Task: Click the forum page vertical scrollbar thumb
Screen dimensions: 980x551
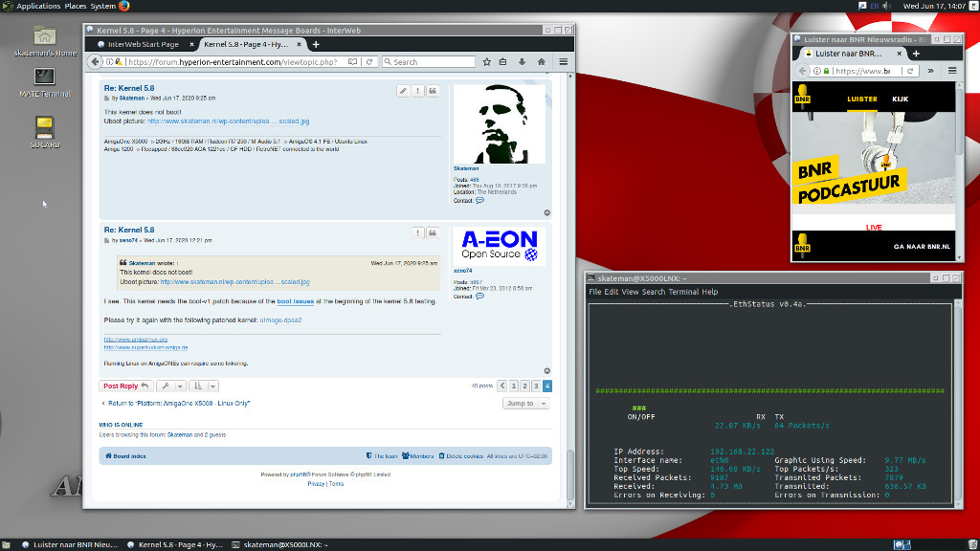Action: (570, 474)
